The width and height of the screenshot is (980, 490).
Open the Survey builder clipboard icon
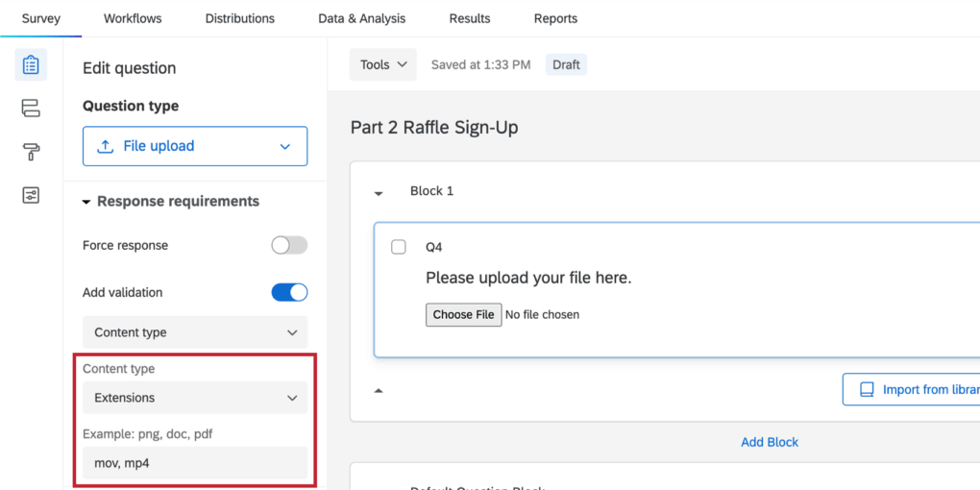tap(31, 64)
